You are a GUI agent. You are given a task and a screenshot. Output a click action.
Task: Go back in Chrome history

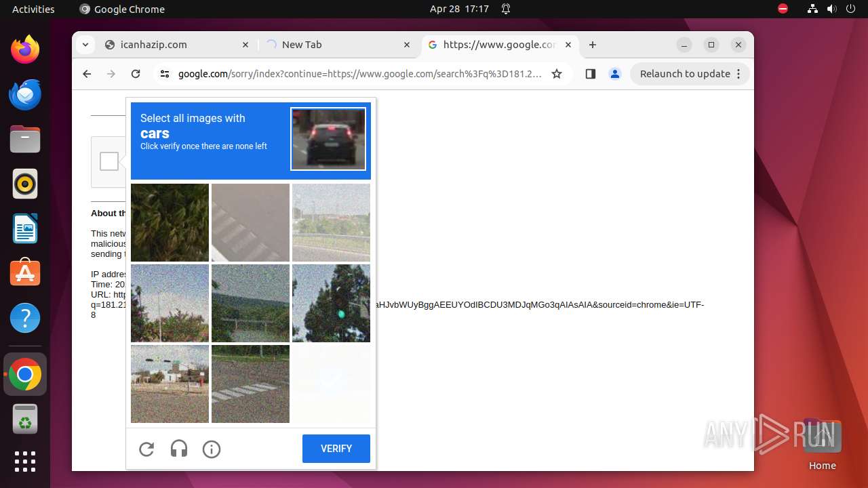pyautogui.click(x=87, y=74)
